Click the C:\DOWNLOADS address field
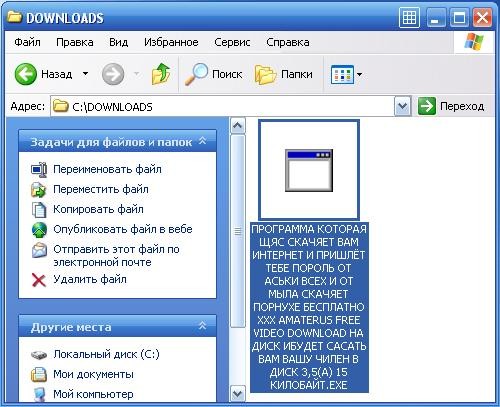 222,106
